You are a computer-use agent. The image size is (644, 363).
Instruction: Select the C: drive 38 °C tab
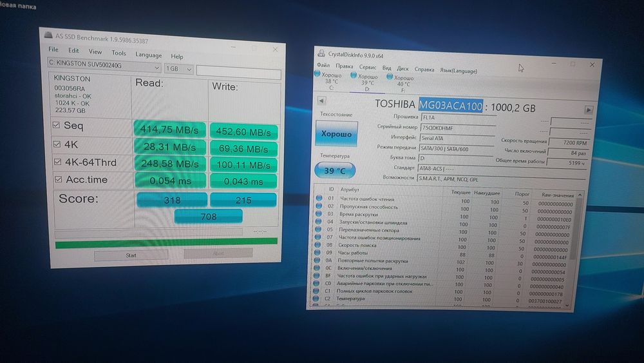click(x=330, y=81)
